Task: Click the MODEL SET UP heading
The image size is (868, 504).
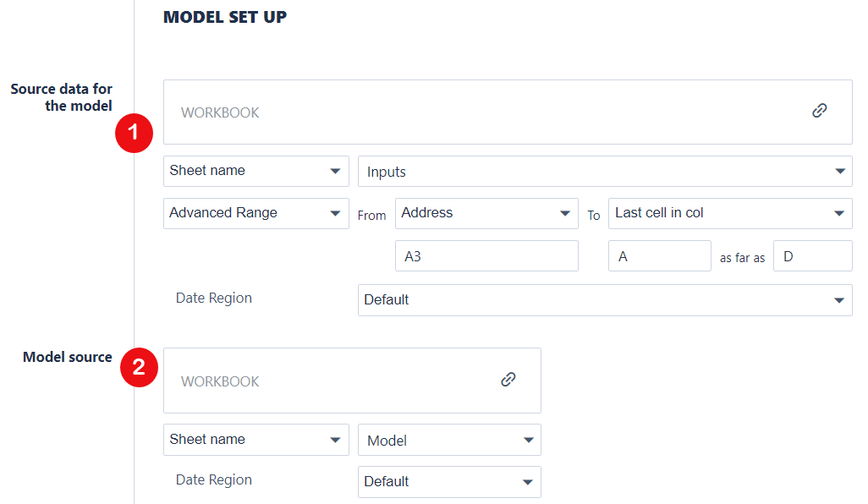Action: (224, 17)
